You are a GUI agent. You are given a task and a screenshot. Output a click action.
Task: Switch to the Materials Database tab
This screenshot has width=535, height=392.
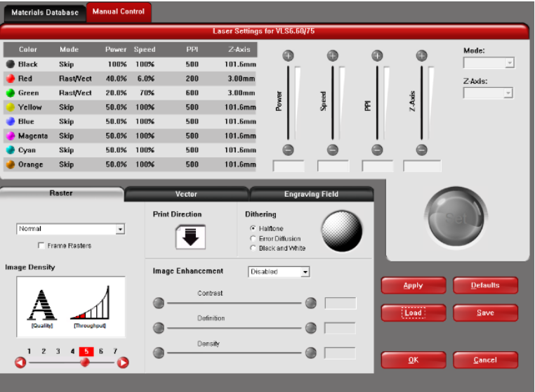point(45,13)
